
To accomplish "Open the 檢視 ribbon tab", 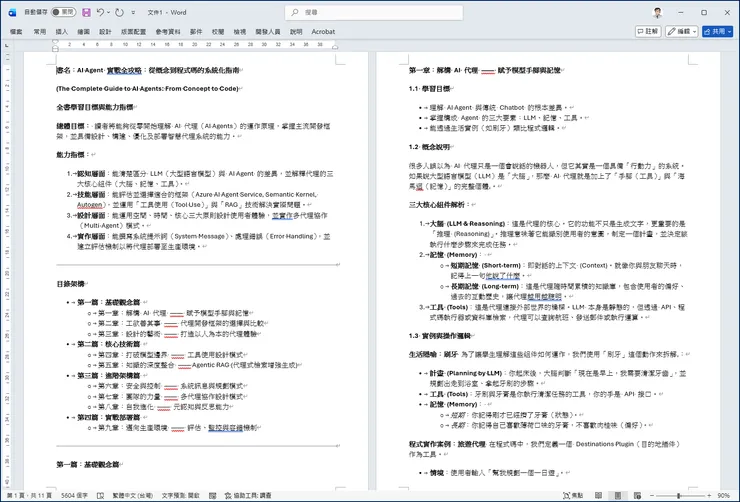I will [x=240, y=32].
